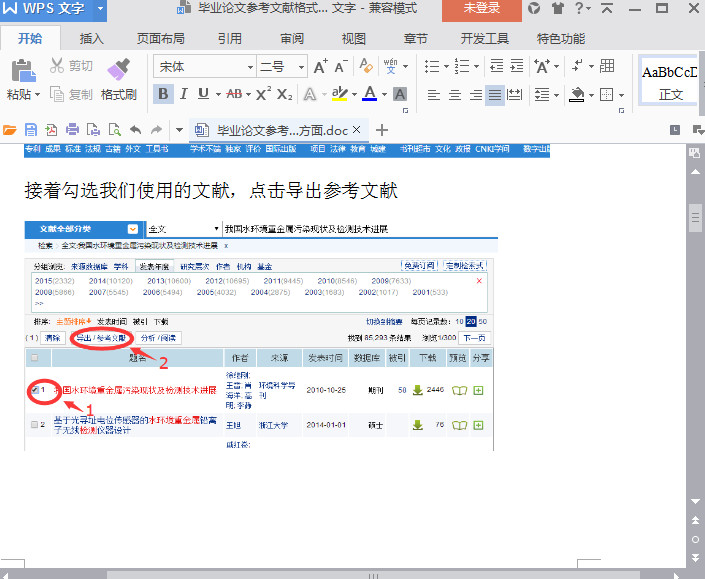
Task: Open the 章节 tab
Action: [x=415, y=39]
